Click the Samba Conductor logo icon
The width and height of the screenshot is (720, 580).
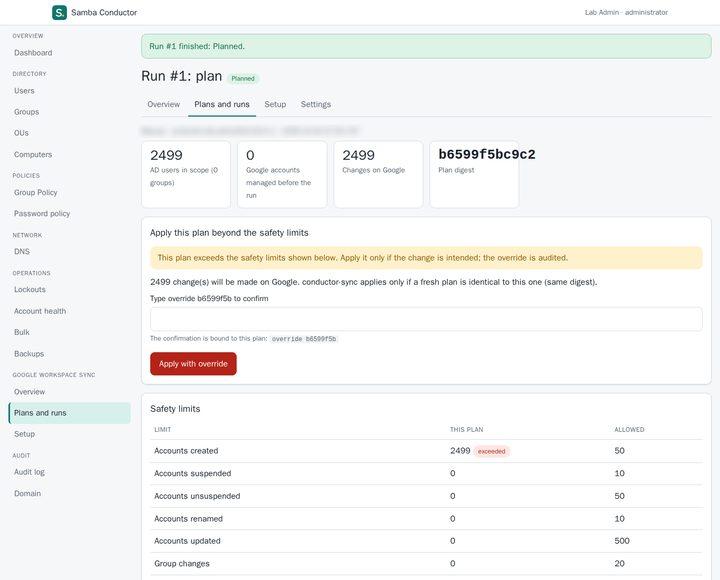pyautogui.click(x=59, y=12)
